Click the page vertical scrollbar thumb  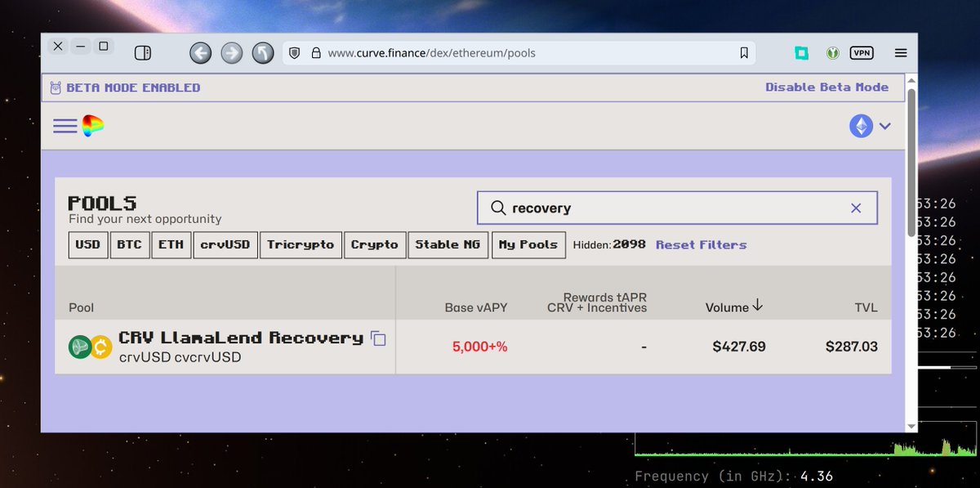coord(911,163)
